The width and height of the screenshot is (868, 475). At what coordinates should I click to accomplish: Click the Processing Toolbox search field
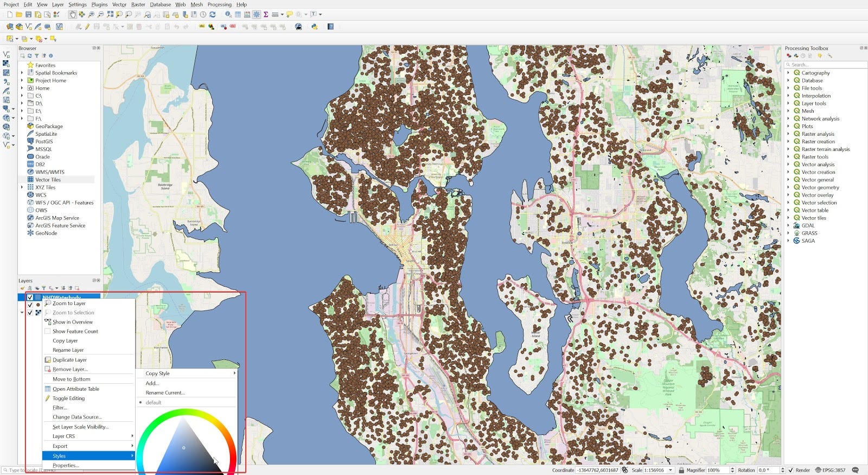click(x=826, y=65)
